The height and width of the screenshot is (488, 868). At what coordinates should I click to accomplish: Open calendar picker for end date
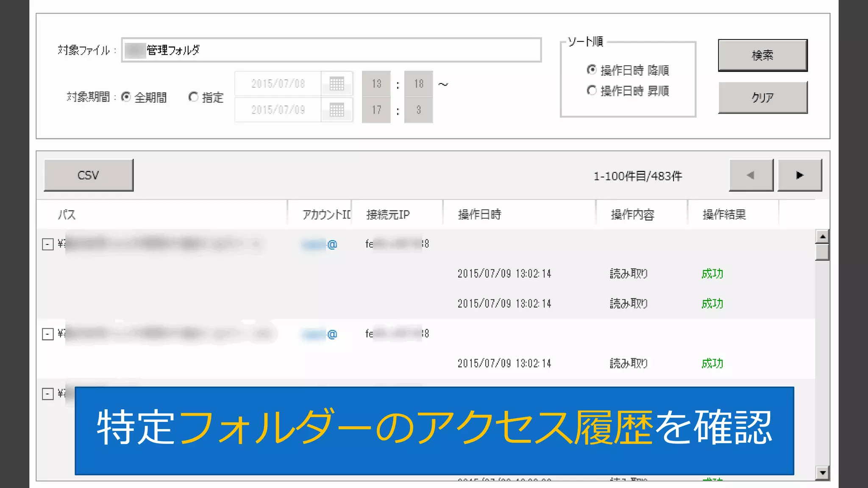click(x=337, y=110)
